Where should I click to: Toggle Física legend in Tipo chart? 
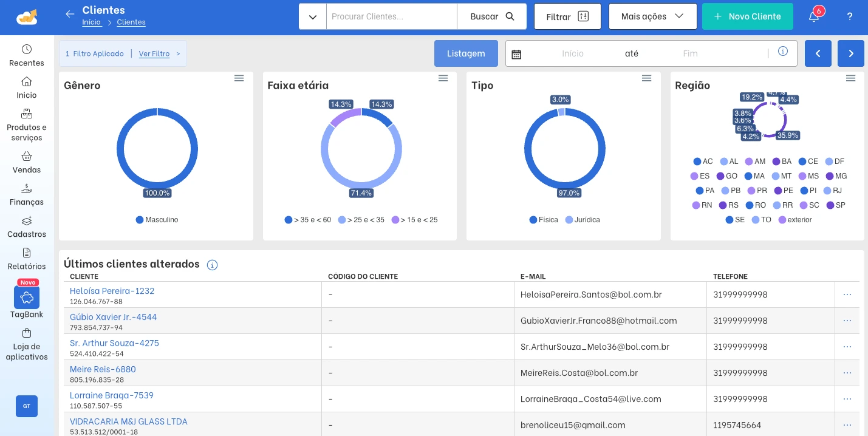pyautogui.click(x=544, y=220)
